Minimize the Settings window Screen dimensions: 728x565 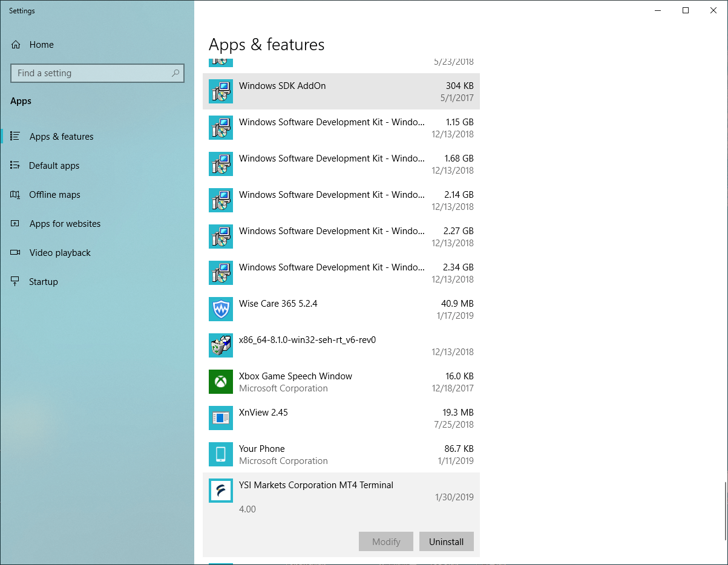[658, 10]
